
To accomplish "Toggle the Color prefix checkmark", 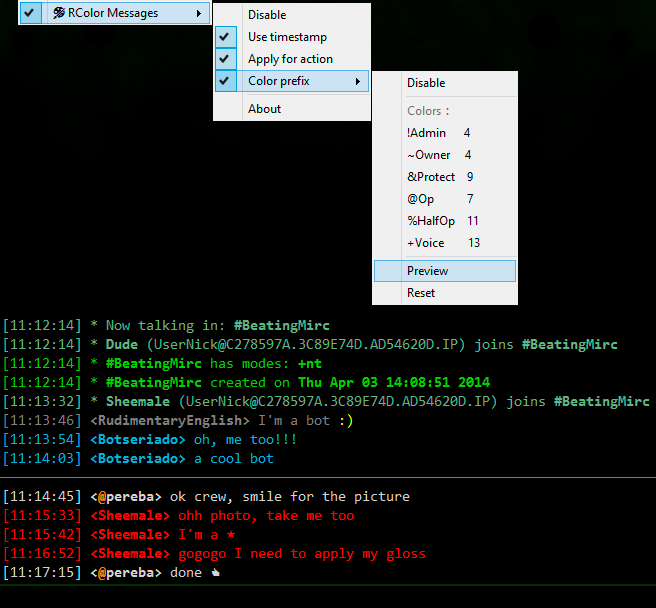I will pos(225,81).
